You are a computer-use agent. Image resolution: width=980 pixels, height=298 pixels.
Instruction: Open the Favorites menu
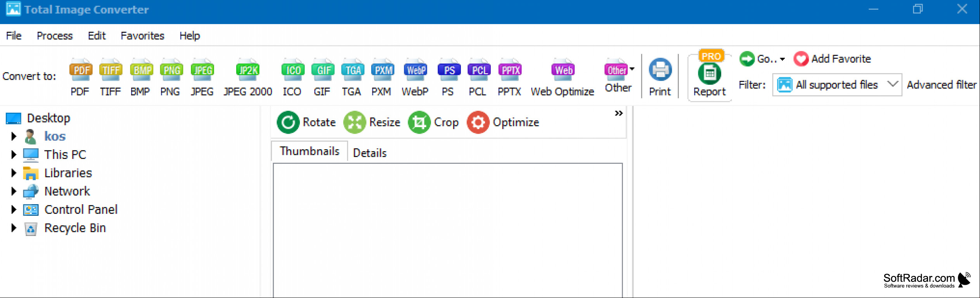coord(142,36)
